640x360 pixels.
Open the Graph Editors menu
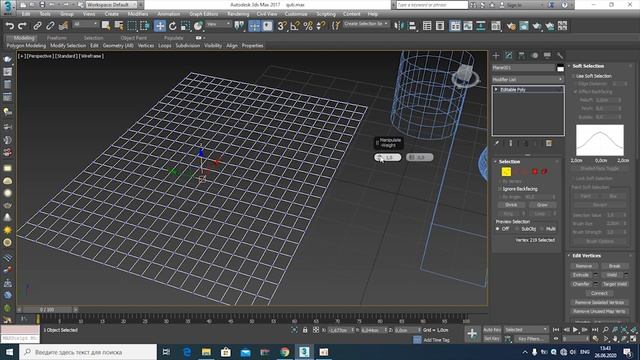pos(203,14)
